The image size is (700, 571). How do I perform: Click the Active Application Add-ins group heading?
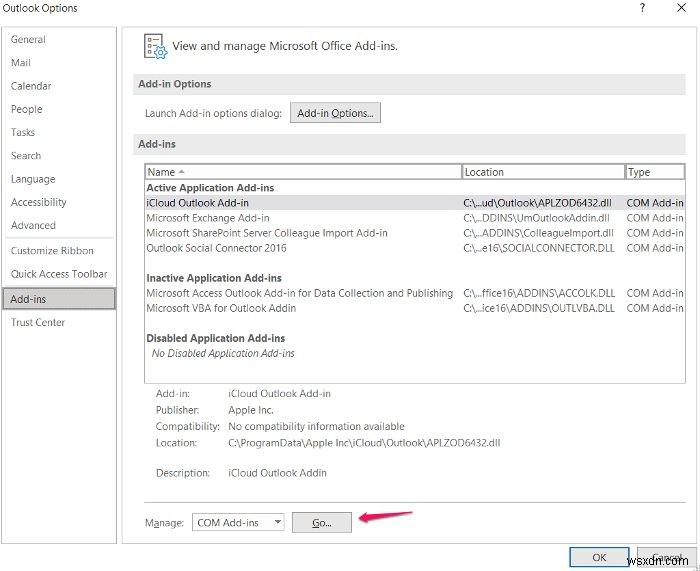coord(210,188)
